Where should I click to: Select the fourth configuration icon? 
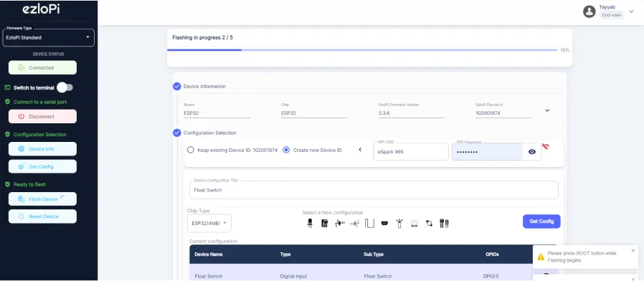(354, 223)
